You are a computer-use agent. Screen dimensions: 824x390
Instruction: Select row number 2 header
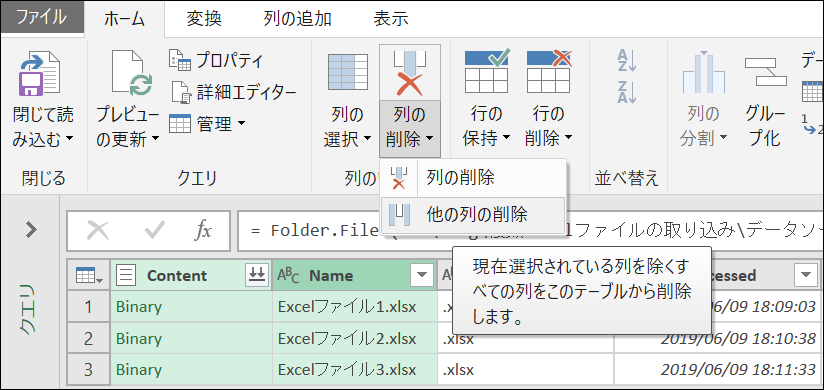88,338
